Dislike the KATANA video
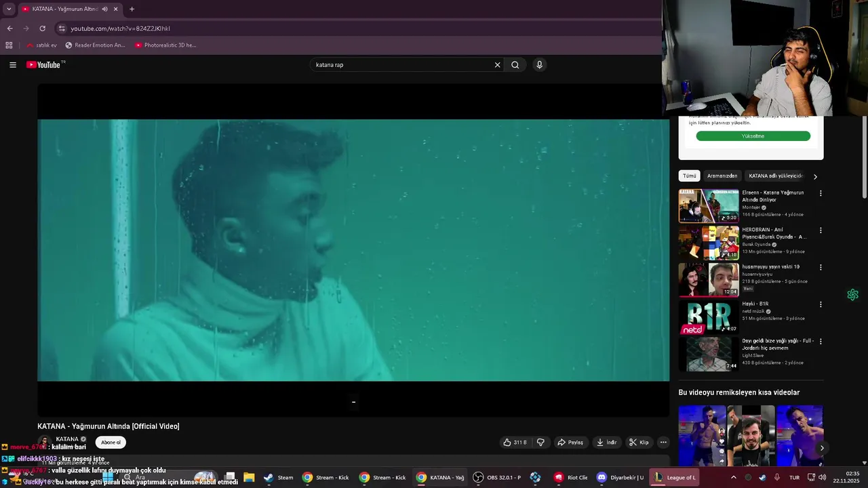Screen dimensions: 868x488 [540, 443]
